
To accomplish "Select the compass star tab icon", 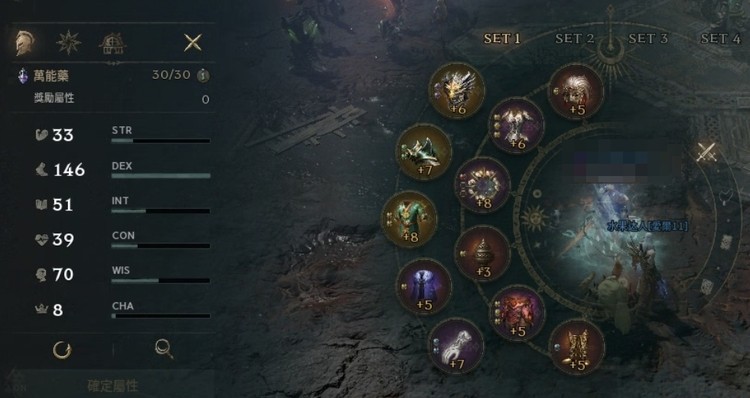I will pyautogui.click(x=68, y=43).
